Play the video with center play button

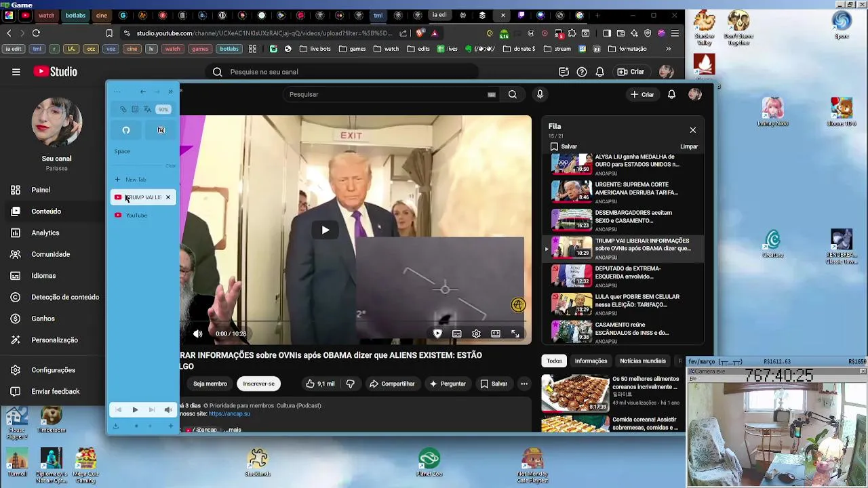coord(325,230)
